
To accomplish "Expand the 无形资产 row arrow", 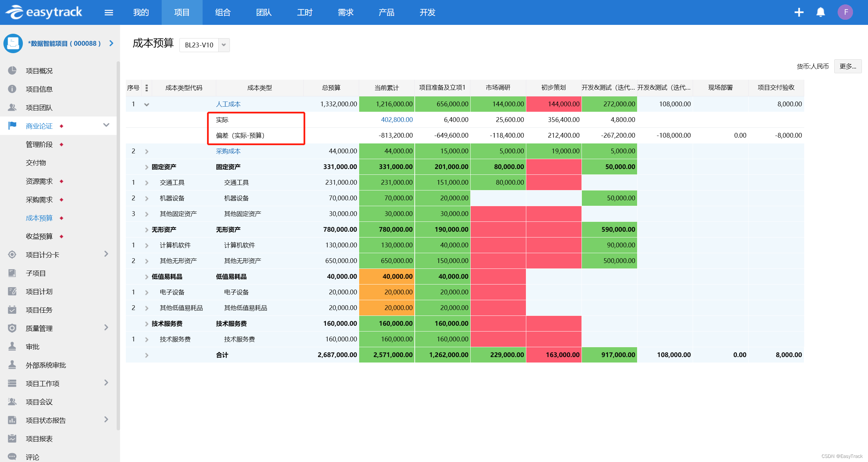I will [x=147, y=230].
